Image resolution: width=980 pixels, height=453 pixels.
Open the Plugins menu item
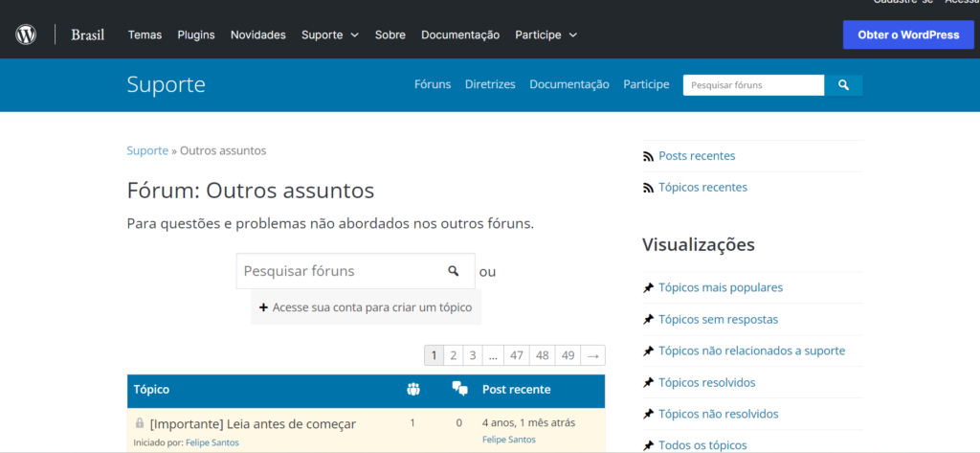click(x=196, y=35)
